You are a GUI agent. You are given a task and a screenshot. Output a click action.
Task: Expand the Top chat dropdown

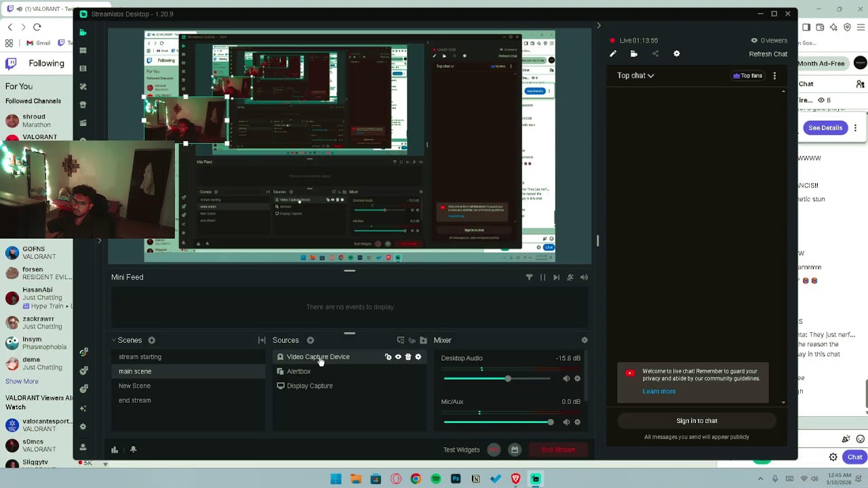pyautogui.click(x=635, y=76)
